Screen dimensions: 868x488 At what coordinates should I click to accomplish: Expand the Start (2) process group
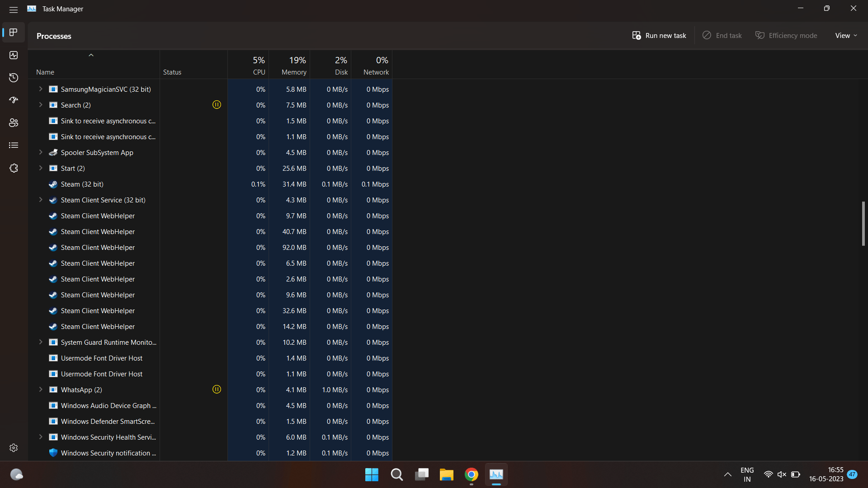coord(41,168)
